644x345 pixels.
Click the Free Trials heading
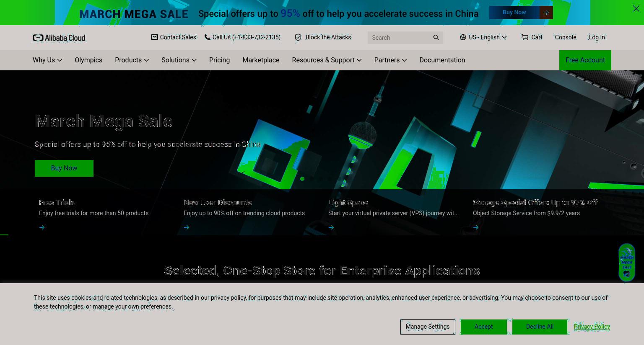57,203
